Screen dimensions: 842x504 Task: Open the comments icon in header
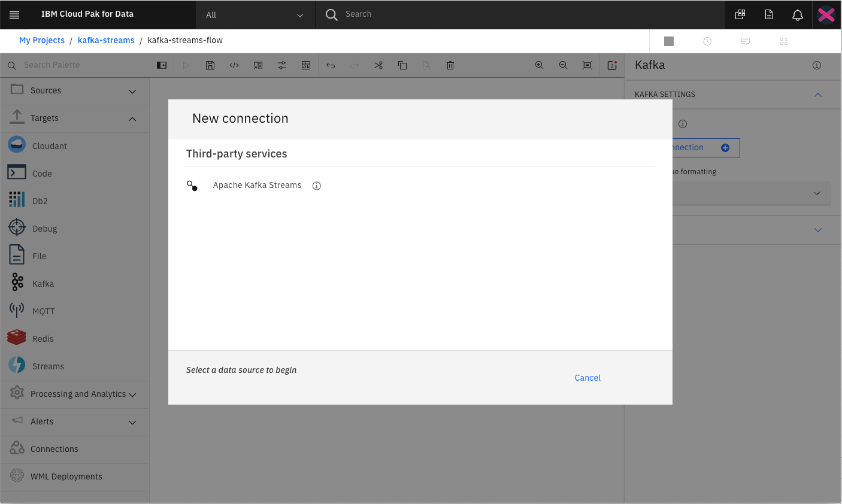(746, 41)
